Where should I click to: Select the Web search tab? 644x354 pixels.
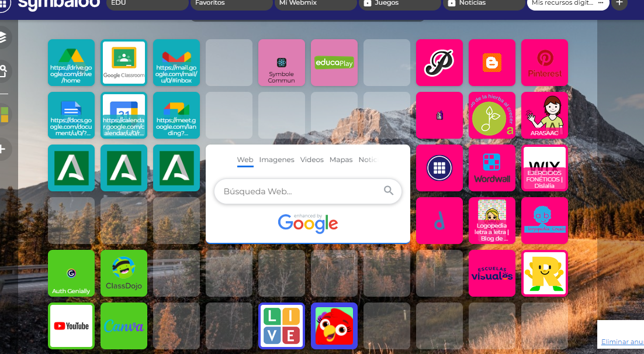click(x=245, y=160)
